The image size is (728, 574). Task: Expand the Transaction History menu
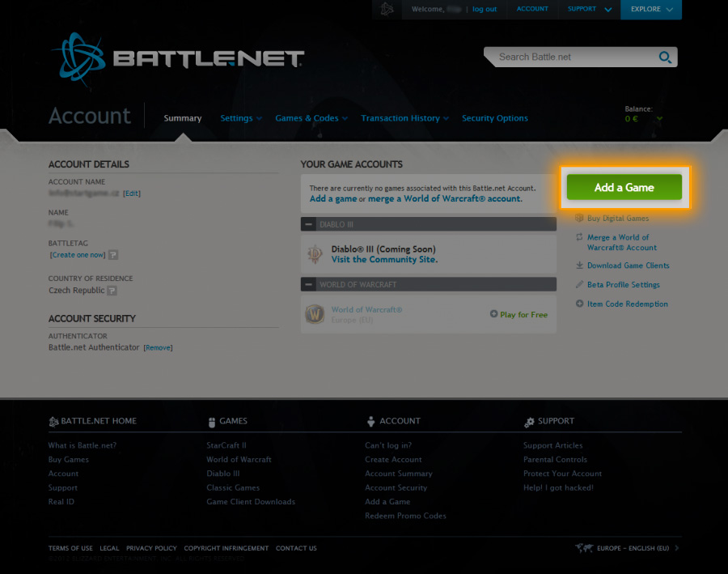(405, 118)
